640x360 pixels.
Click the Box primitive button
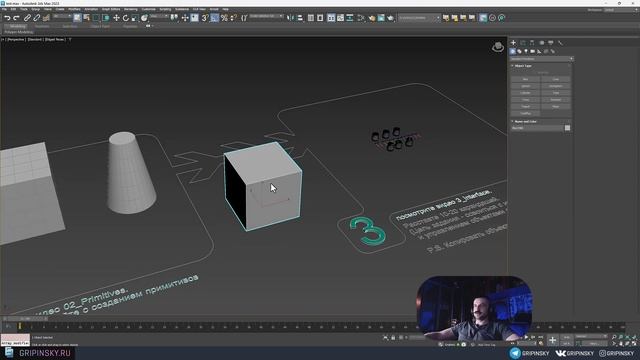pos(525,79)
